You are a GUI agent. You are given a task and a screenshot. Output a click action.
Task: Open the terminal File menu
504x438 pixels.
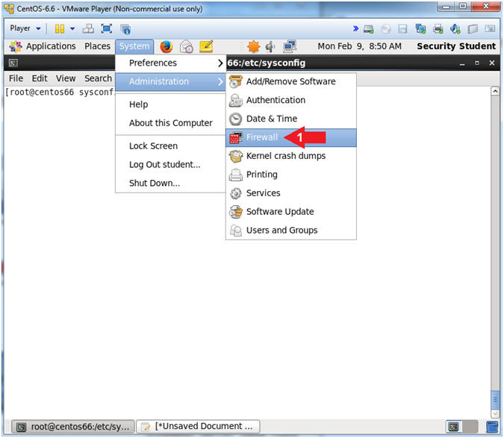pos(16,78)
